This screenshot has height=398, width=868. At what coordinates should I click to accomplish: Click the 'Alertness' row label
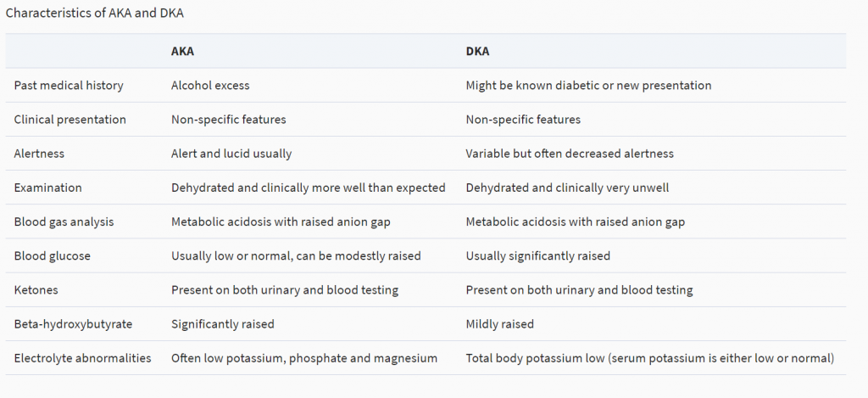(39, 154)
